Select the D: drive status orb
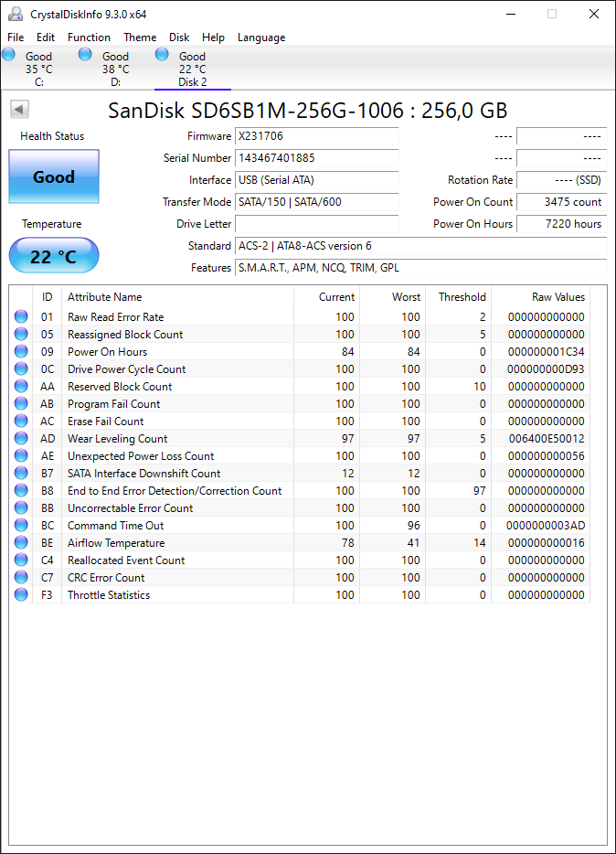The height and width of the screenshot is (854, 616). pyautogui.click(x=85, y=54)
